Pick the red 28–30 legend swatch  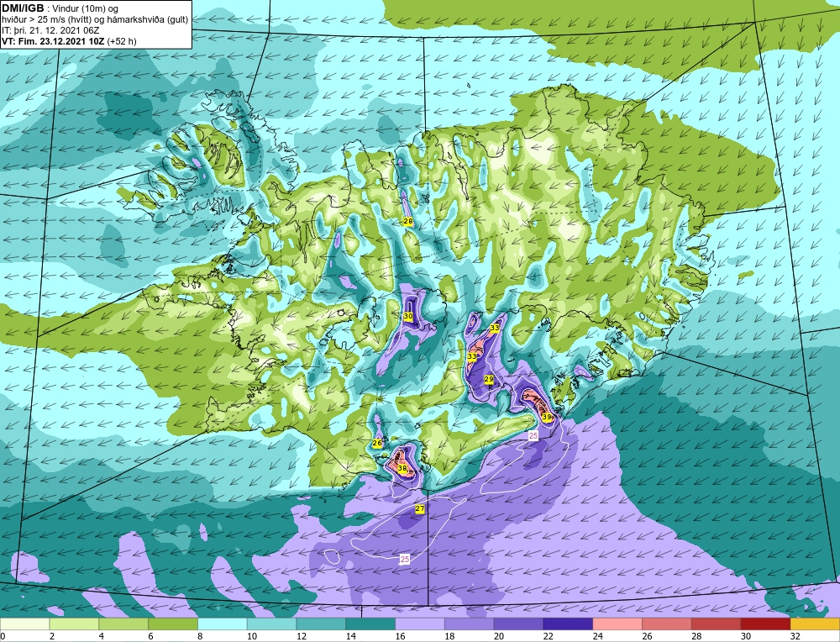coord(717,624)
